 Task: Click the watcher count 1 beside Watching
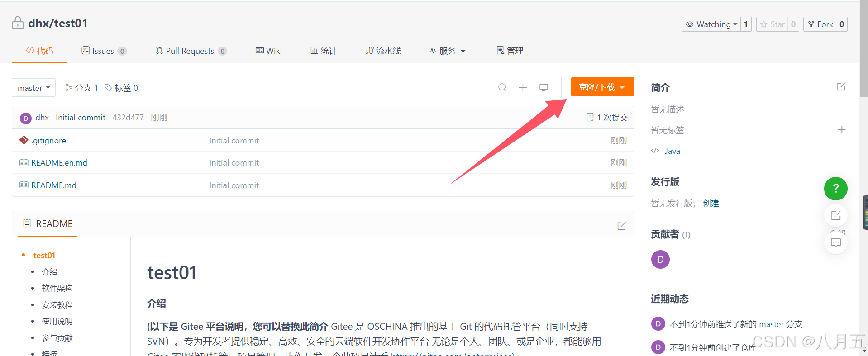(746, 24)
